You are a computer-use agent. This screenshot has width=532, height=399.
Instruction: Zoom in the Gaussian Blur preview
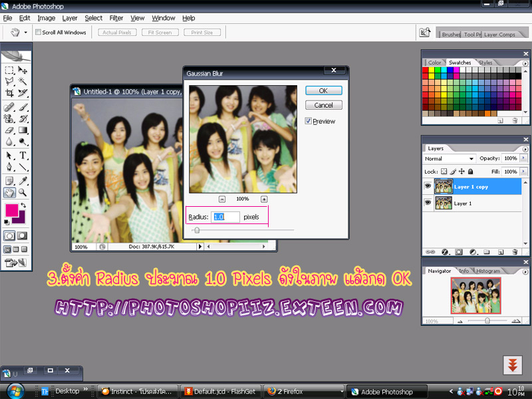pos(264,199)
